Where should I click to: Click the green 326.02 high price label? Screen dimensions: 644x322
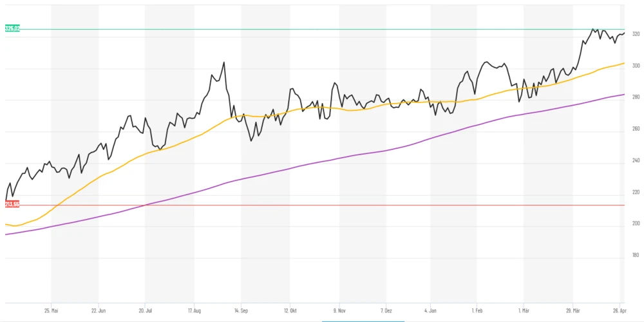(x=12, y=29)
